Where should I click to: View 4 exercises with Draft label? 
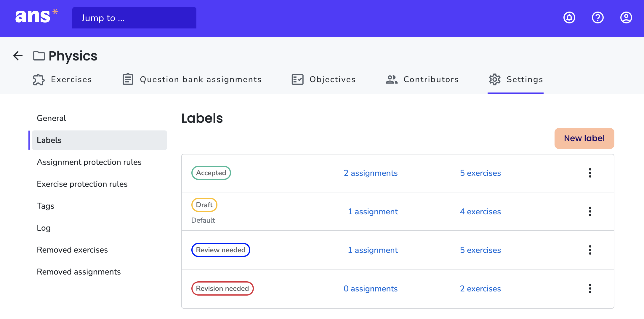click(480, 212)
